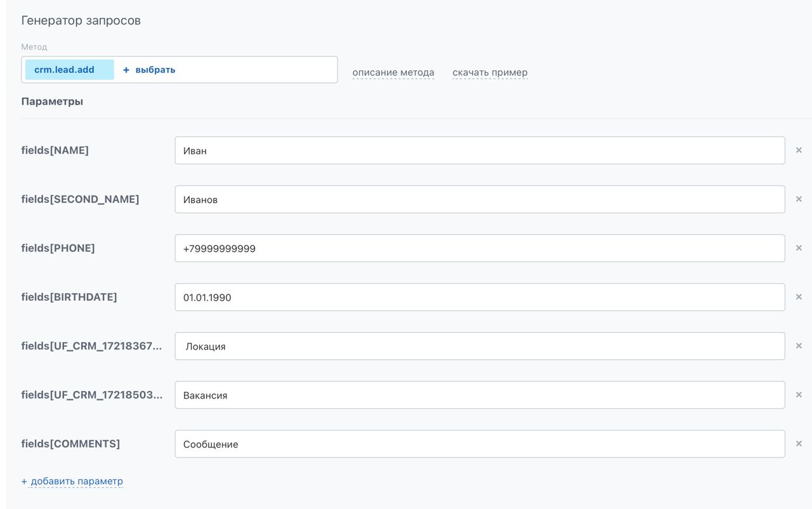The width and height of the screenshot is (812, 509).
Task: Click the fields[SECOND_NAME] parameter label
Action: (x=80, y=199)
